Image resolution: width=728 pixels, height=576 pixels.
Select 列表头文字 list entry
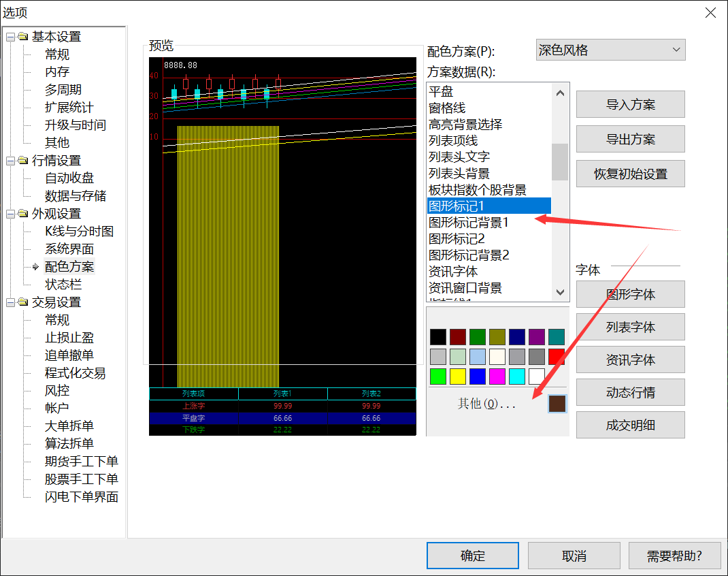coord(489,157)
